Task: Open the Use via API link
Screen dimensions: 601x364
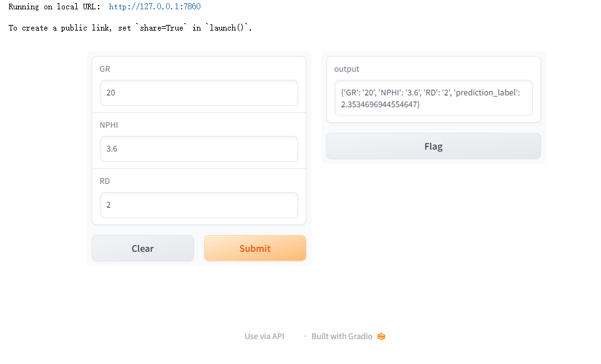Action: (x=265, y=337)
